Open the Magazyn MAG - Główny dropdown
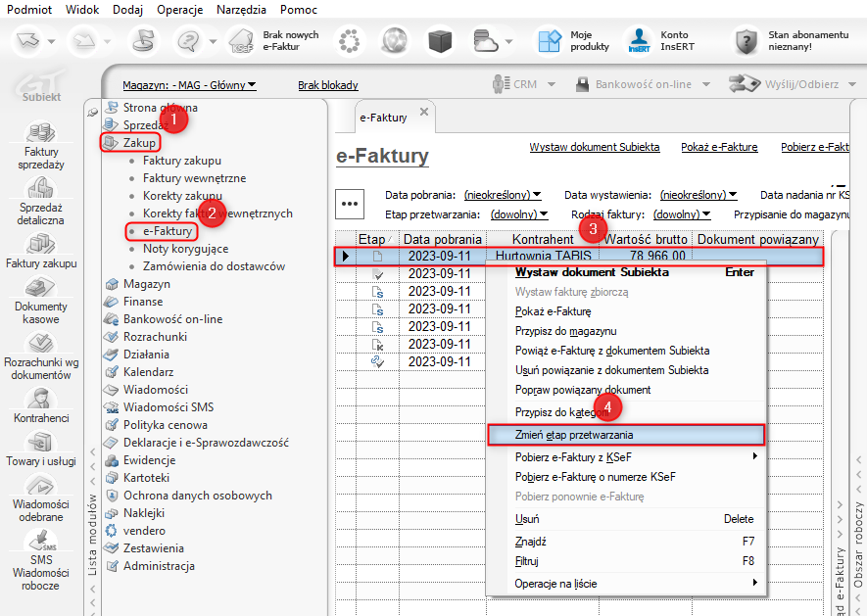This screenshot has height=616, width=867. [189, 85]
